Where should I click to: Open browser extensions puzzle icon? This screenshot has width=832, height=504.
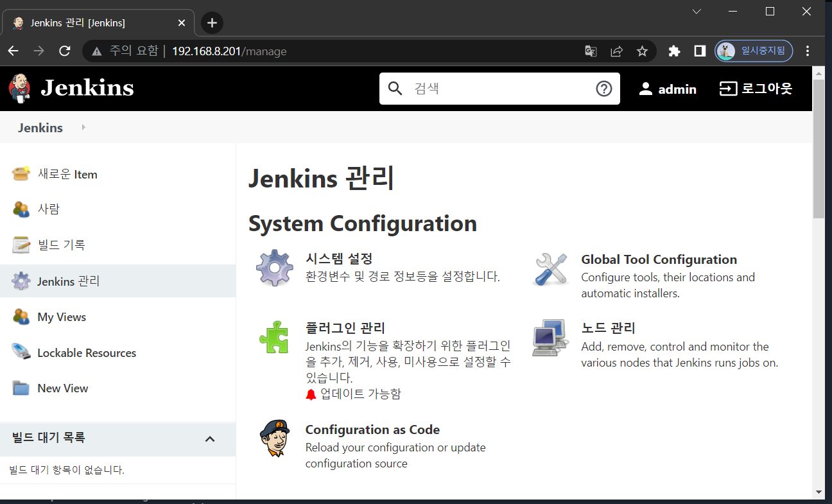(674, 51)
